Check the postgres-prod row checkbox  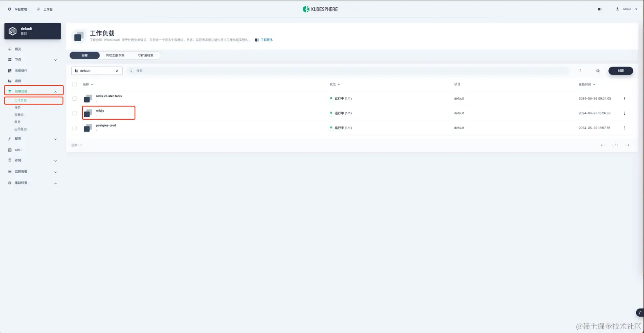point(75,128)
